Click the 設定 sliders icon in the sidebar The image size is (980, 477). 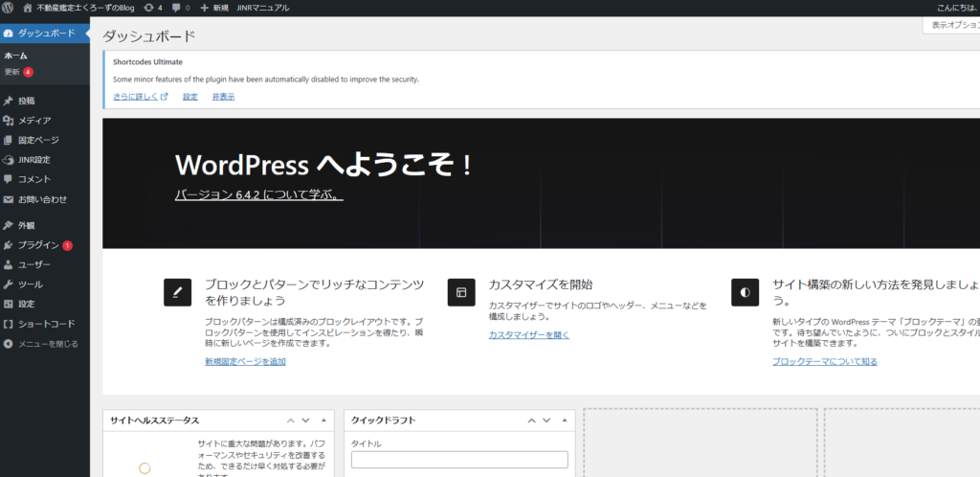8,304
